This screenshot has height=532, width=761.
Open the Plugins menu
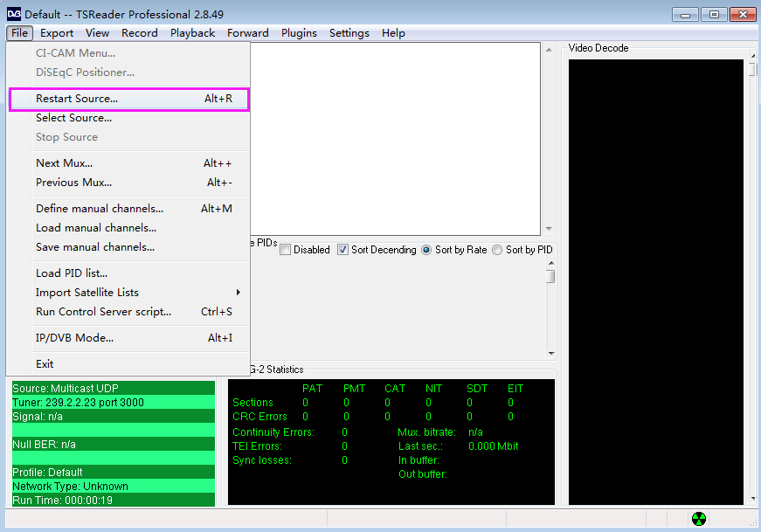[x=299, y=33]
